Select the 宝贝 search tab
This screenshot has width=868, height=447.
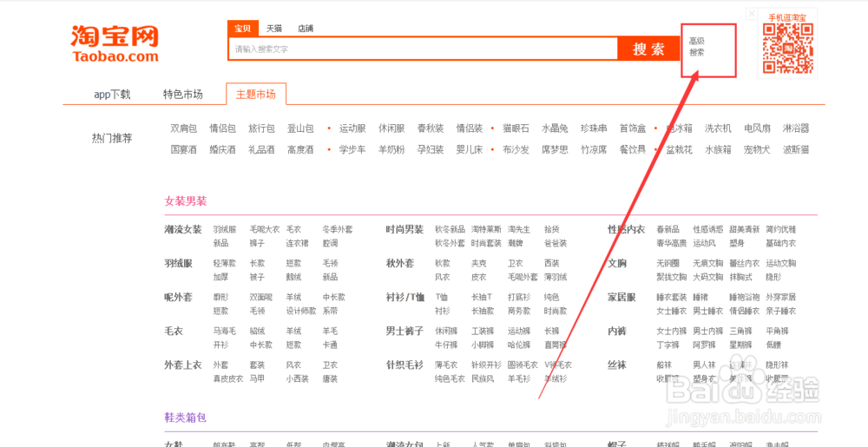[x=242, y=29]
